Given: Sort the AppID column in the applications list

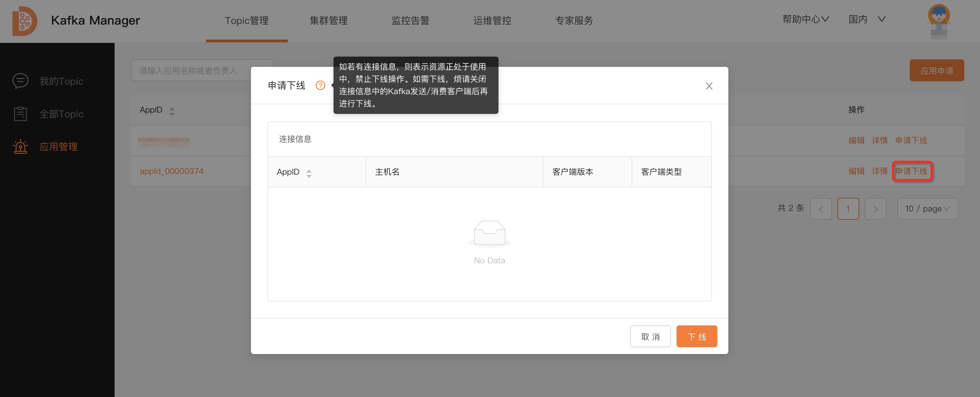Looking at the screenshot, I should click(171, 111).
